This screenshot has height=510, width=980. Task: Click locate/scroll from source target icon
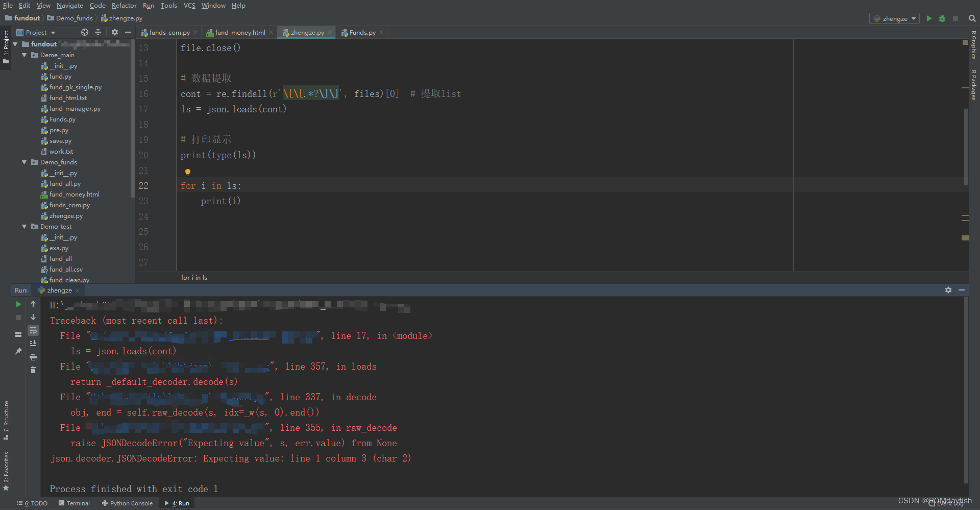85,32
